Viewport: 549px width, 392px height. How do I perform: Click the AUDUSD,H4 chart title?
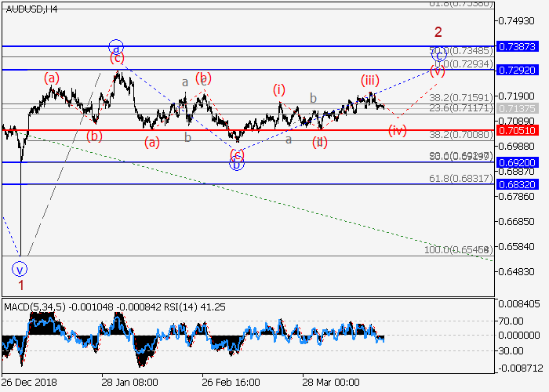pyautogui.click(x=31, y=9)
